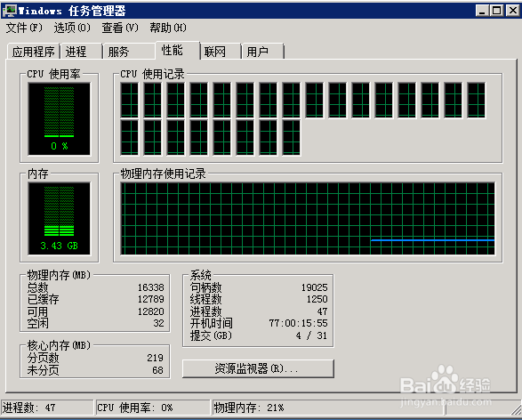Switch to the 进程 tab
The image size is (522, 420).
tap(81, 52)
